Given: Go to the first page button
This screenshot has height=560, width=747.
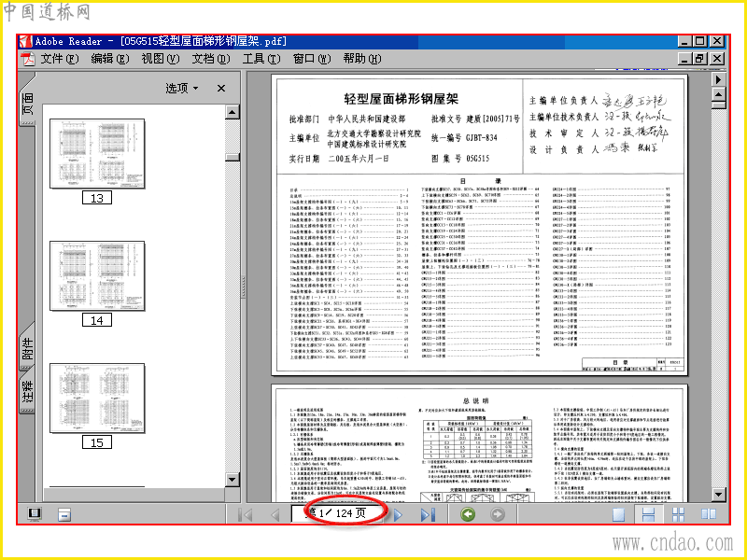Looking at the screenshot, I should [245, 515].
